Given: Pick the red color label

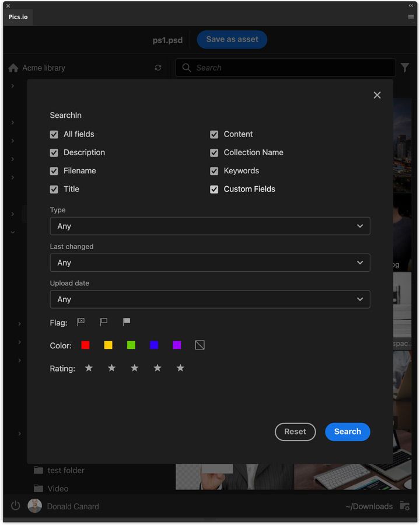Looking at the screenshot, I should 85,345.
